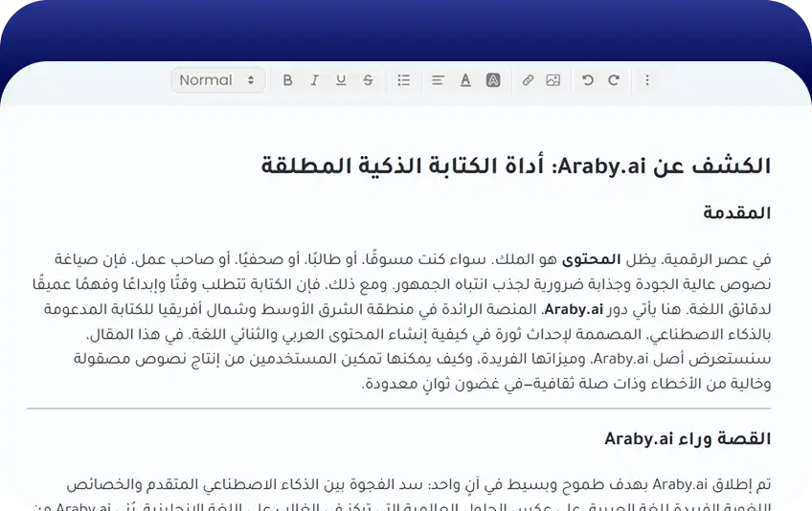This screenshot has height=511, width=812.
Task: Click the bold Araby.ai text in the paragraph
Action: click(574, 309)
